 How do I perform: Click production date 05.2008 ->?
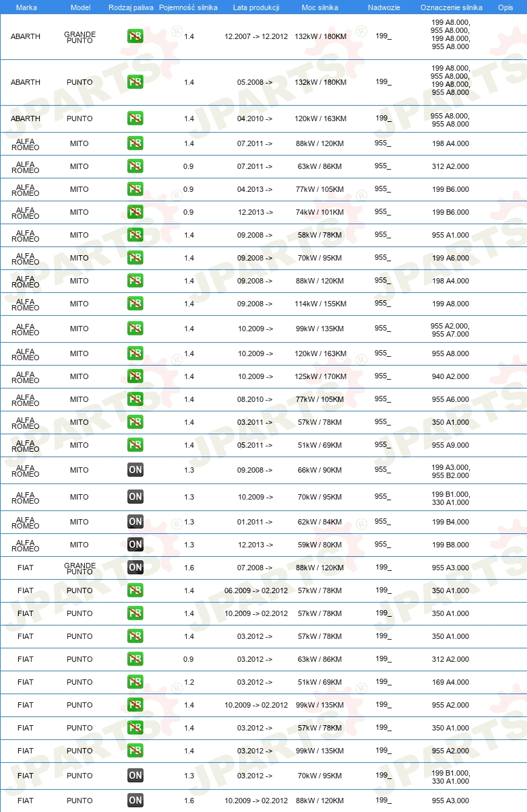pyautogui.click(x=255, y=82)
